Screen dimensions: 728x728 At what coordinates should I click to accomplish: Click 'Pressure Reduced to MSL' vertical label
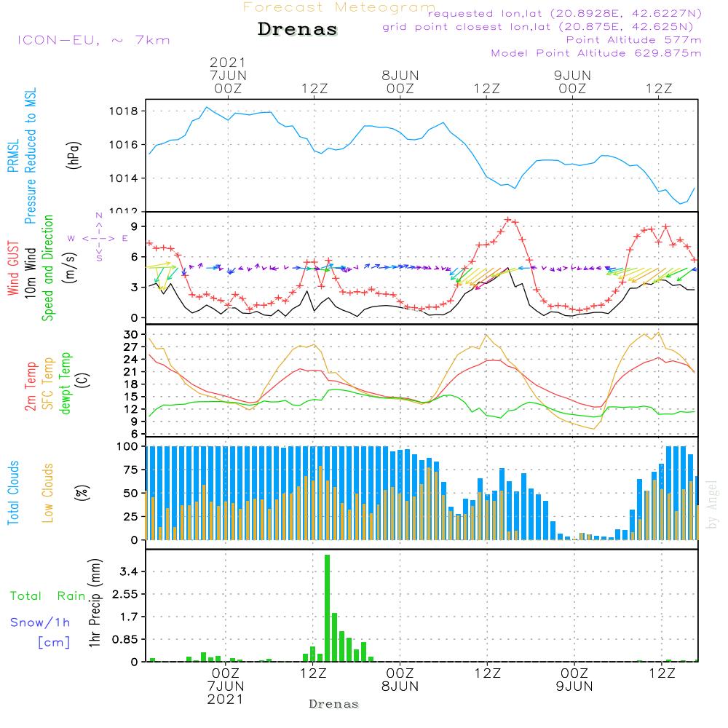pyautogui.click(x=30, y=156)
